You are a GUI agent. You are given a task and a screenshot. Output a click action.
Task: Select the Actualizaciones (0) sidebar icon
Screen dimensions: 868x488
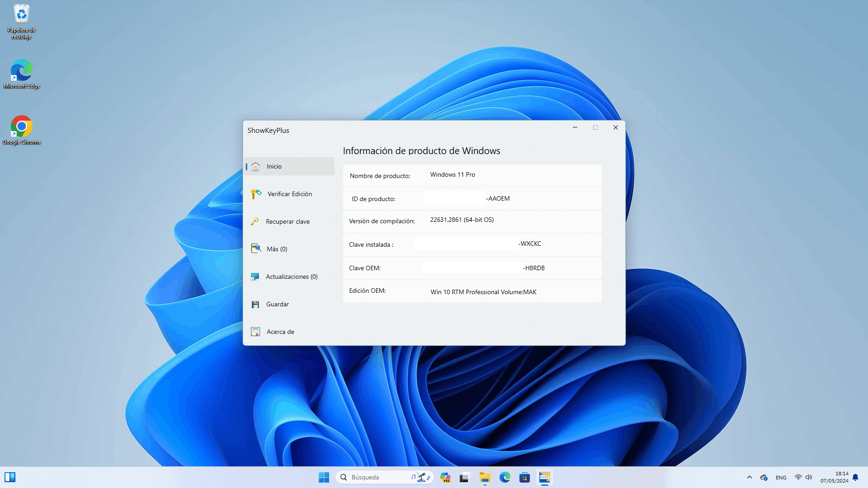[255, 277]
